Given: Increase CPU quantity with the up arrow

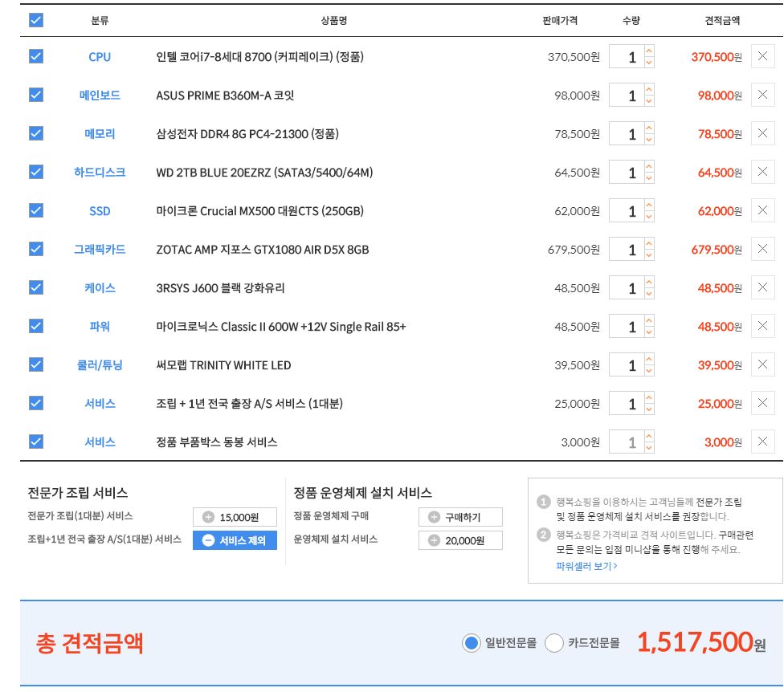Looking at the screenshot, I should pos(649,51).
